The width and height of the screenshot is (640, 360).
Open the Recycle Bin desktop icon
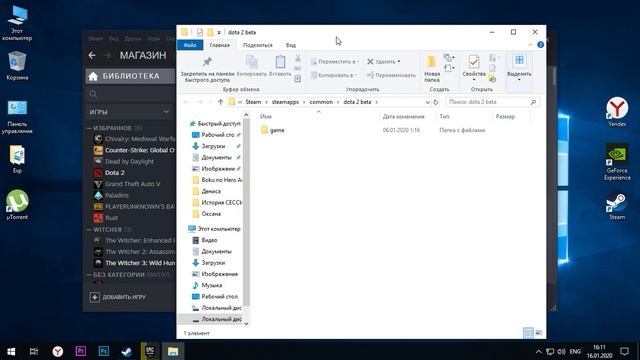tap(17, 65)
